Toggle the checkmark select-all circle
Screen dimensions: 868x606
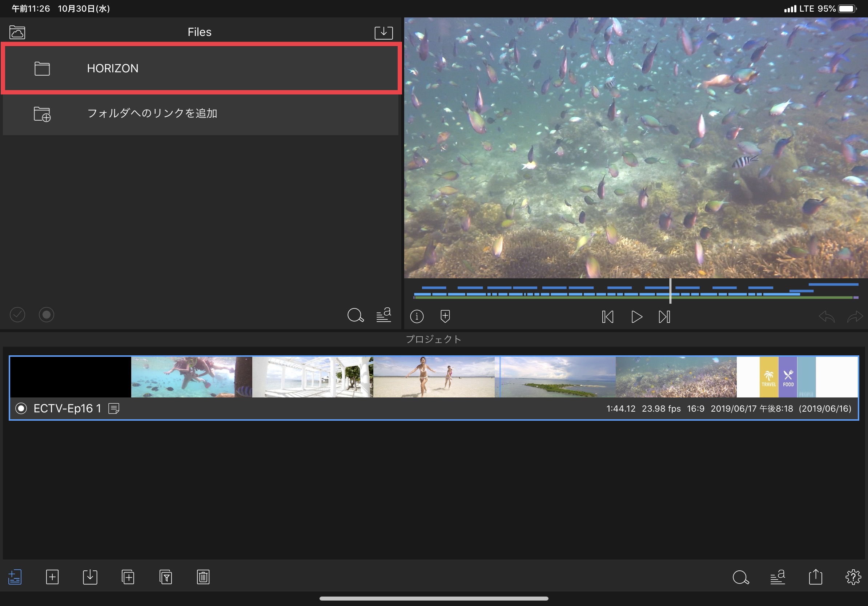[17, 315]
